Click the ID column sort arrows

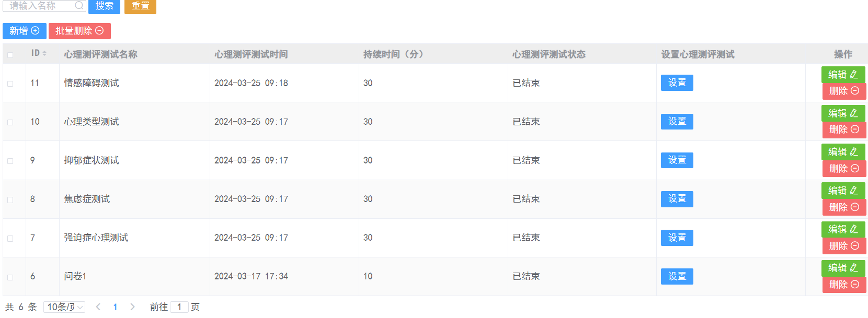click(x=44, y=53)
